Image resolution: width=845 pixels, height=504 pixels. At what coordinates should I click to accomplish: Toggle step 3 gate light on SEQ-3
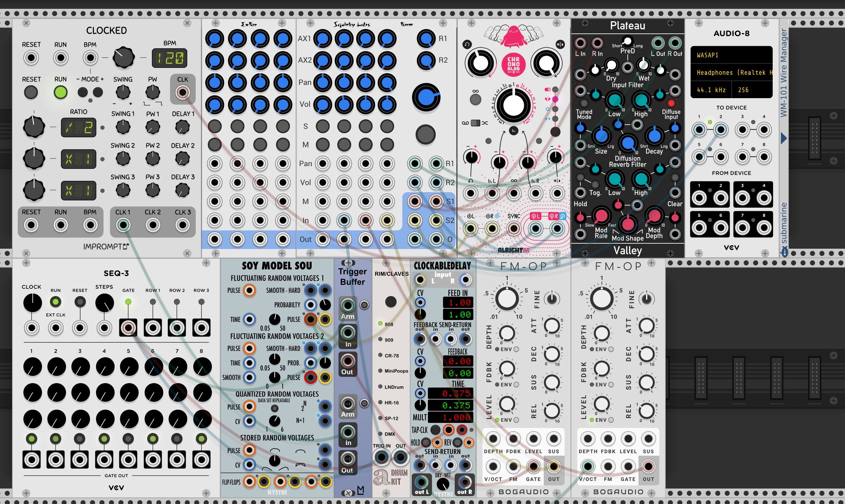coord(80,439)
